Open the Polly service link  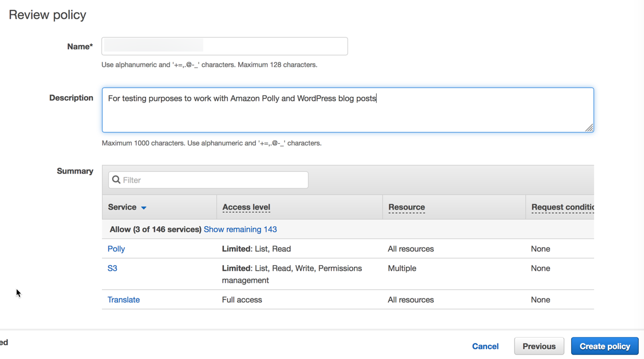116,249
